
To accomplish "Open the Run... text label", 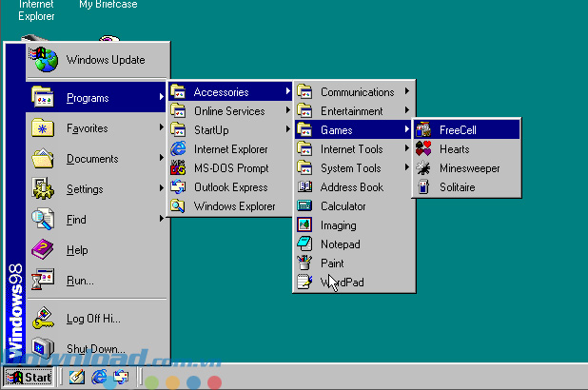I will click(x=80, y=281).
